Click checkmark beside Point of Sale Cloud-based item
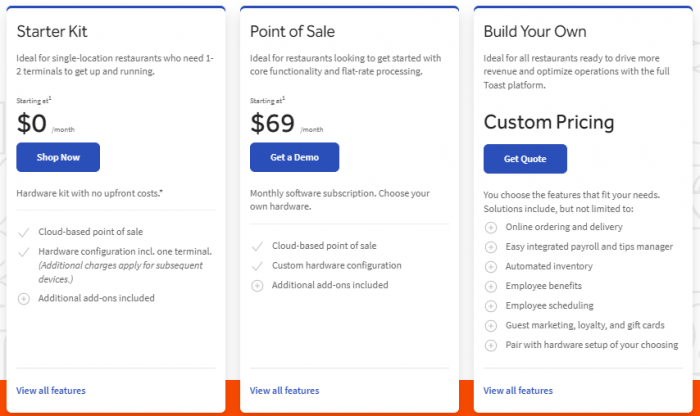This screenshot has height=416, width=700. pyautogui.click(x=257, y=246)
